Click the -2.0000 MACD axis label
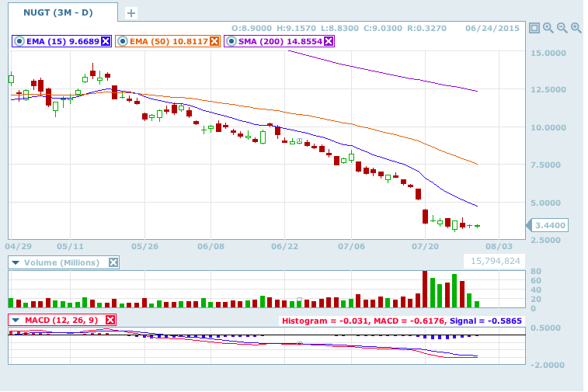The height and width of the screenshot is (392, 588). pos(548,365)
